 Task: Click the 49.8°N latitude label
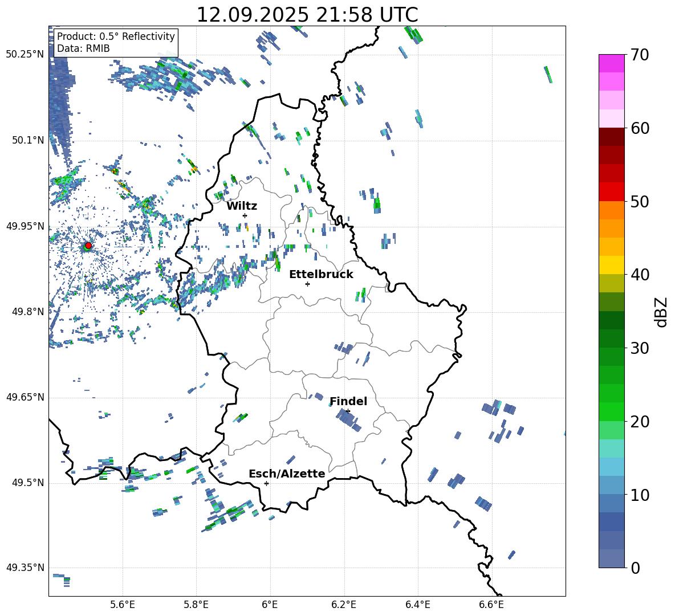coord(28,312)
